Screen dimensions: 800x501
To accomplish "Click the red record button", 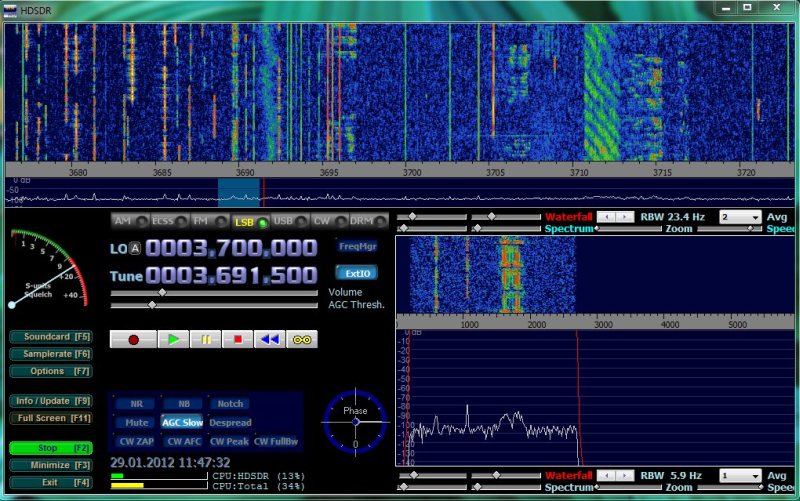I will (133, 339).
